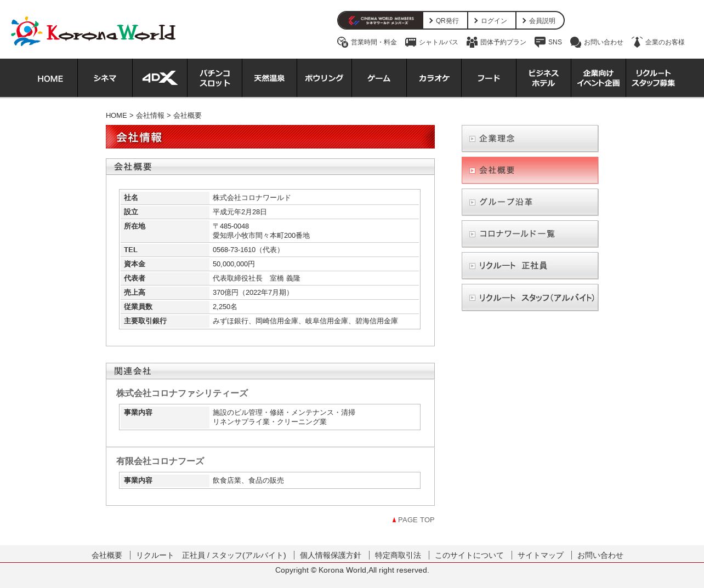The width and height of the screenshot is (704, 588).
Task: Open シャトルバス link
Action: (x=438, y=42)
